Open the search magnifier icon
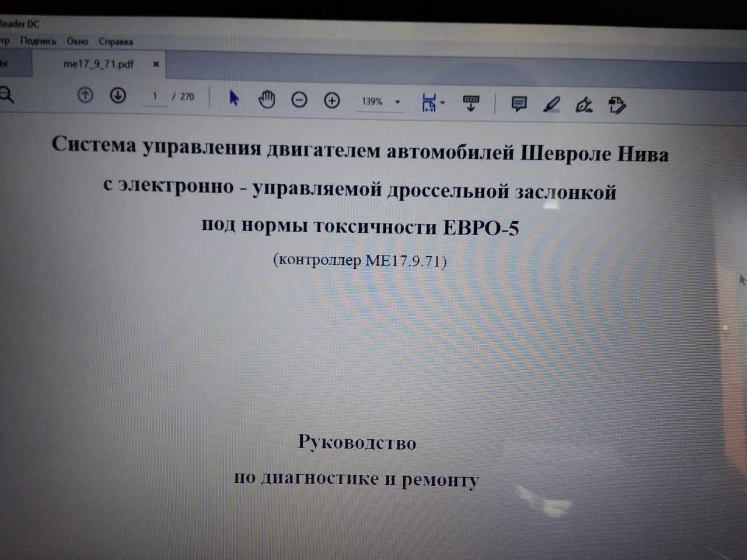This screenshot has width=747, height=560. 5,94
